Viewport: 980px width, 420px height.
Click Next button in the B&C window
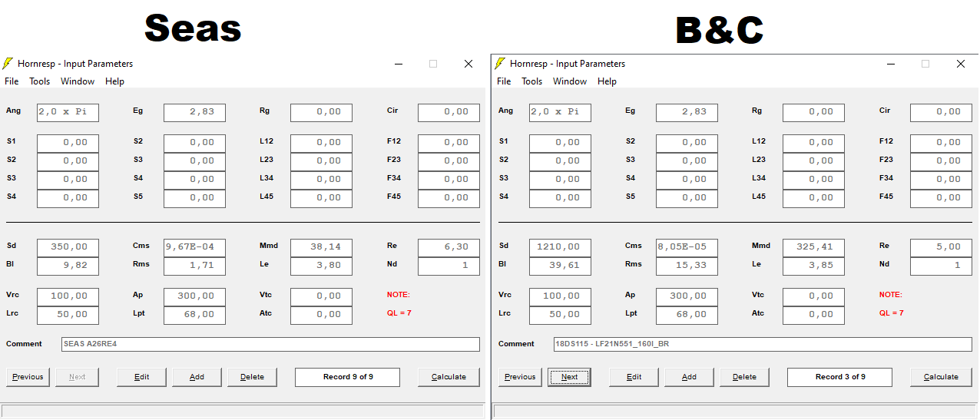(x=569, y=377)
